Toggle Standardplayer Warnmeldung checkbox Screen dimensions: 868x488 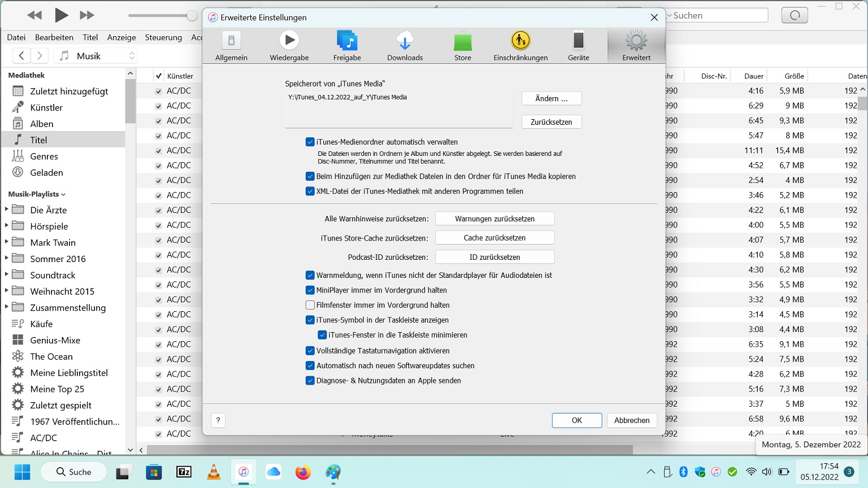[310, 276]
